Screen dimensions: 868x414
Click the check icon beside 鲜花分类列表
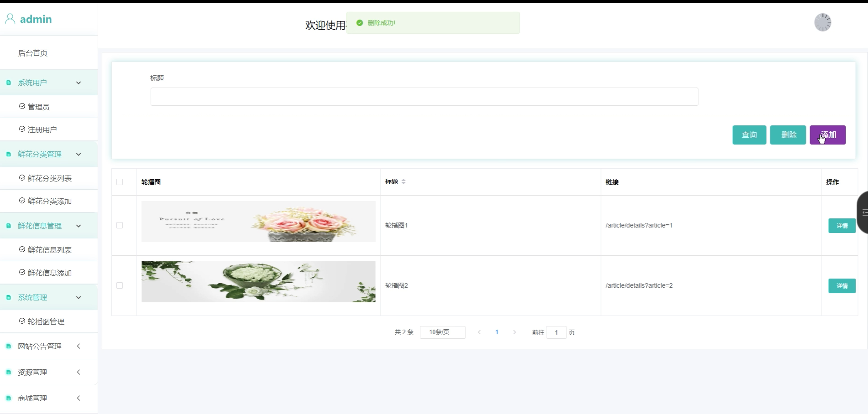[x=22, y=178]
